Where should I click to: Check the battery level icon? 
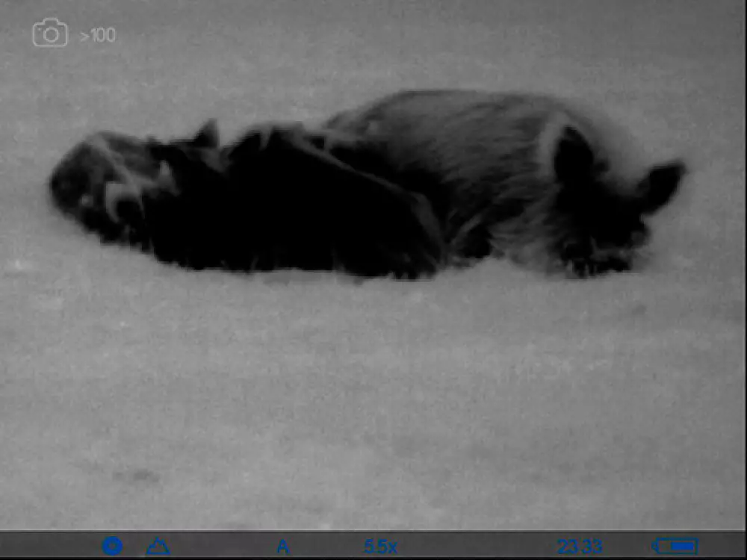(x=675, y=547)
